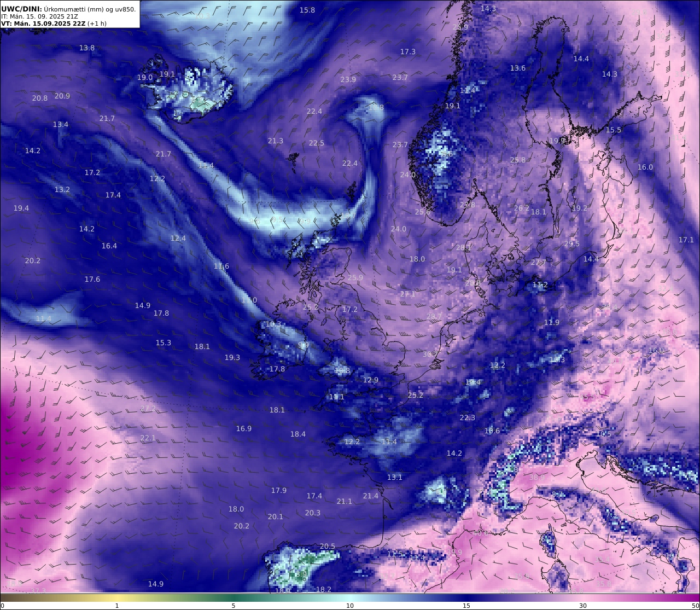The width and height of the screenshot is (700, 610).
Task: Click the 22.1 value label
Action: (148, 438)
